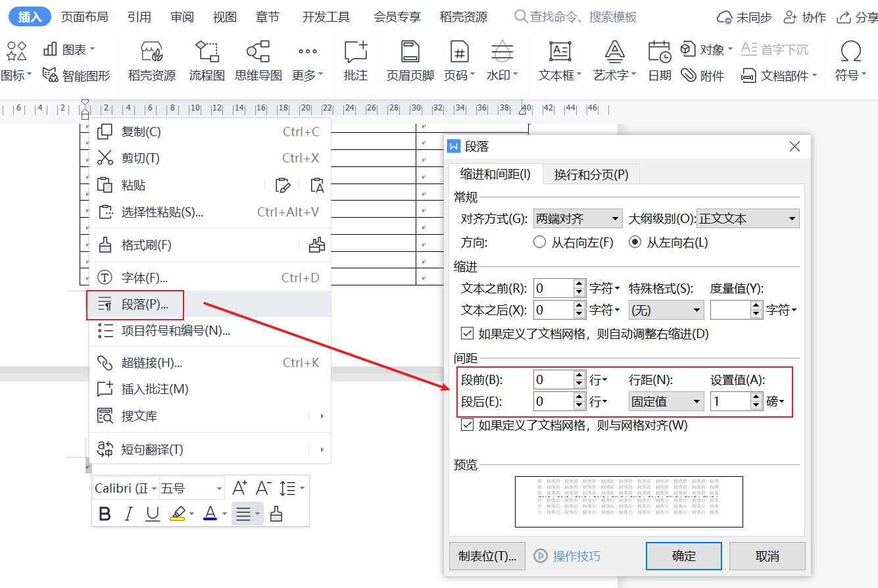Screen dimensions: 878x588
Task: Click the 设置值 spacing value field
Action: point(730,401)
